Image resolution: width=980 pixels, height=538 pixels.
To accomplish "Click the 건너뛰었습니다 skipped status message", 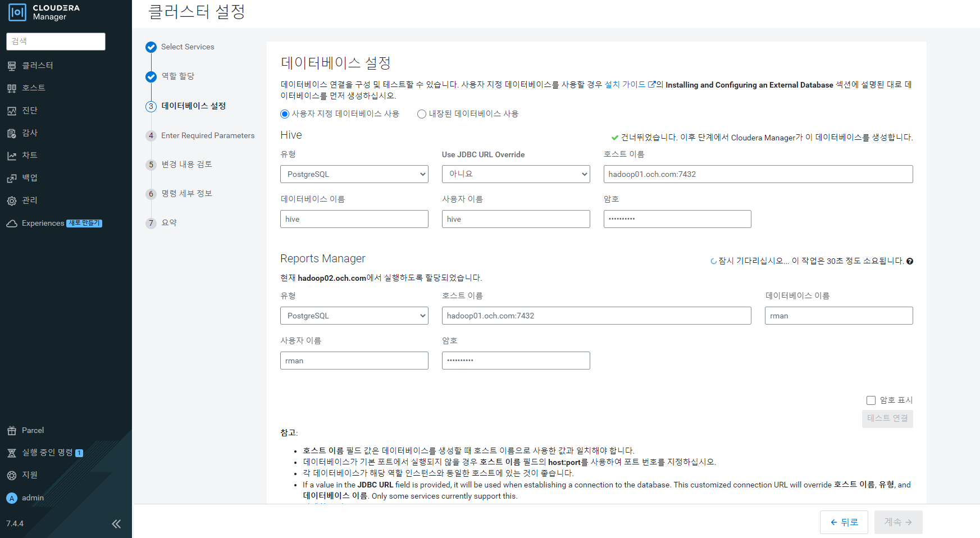I will [767, 138].
